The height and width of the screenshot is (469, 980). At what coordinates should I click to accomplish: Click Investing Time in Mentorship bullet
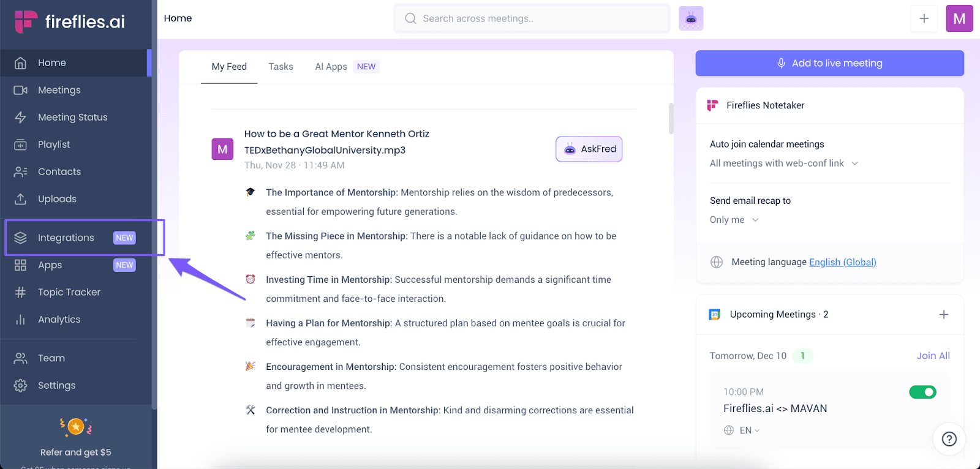[439, 289]
